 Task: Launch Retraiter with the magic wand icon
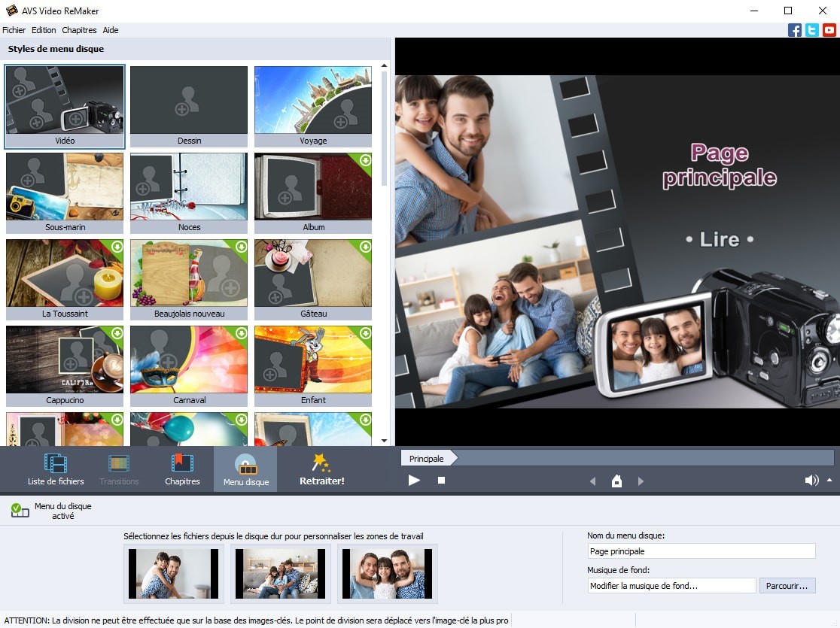click(321, 468)
